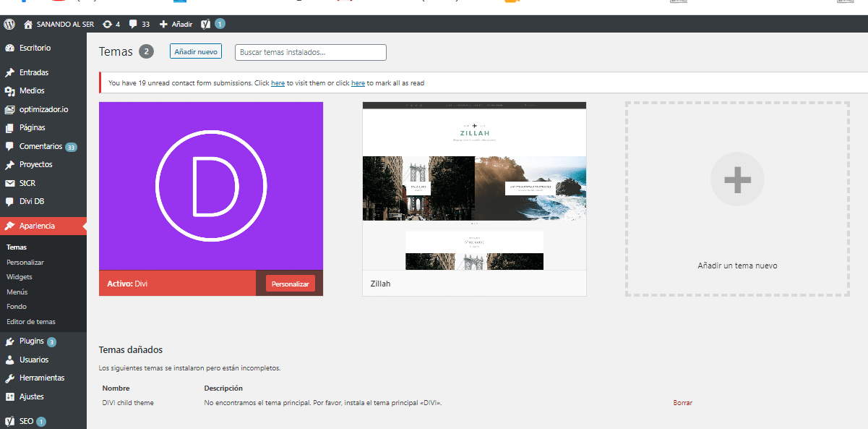Focus the Buscar temas instalados search field

tap(311, 52)
